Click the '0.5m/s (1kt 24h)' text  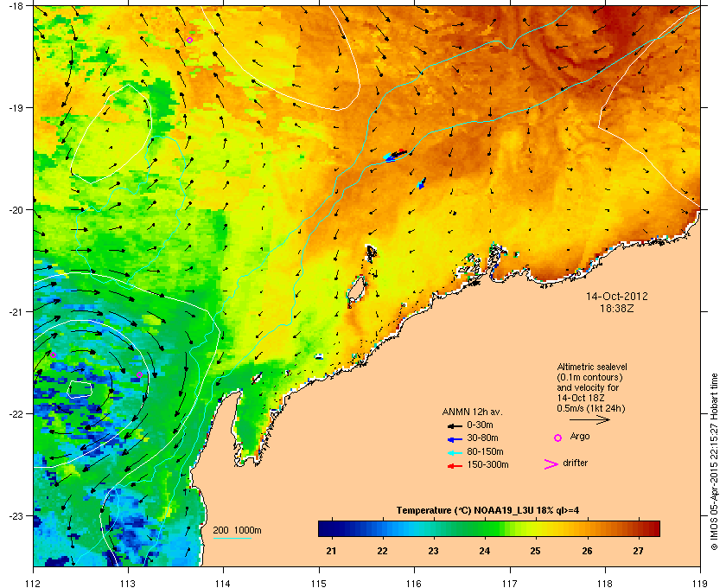591,409
